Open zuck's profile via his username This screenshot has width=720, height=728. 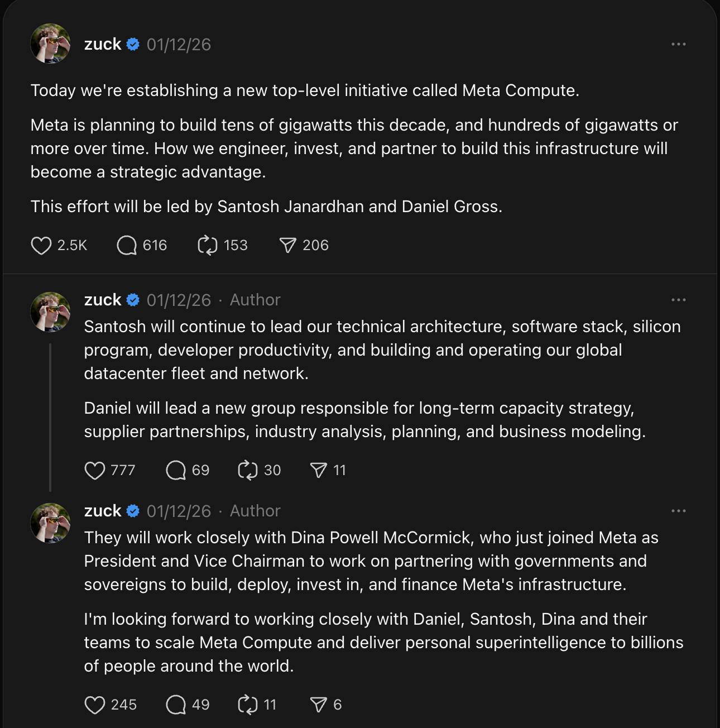[102, 44]
